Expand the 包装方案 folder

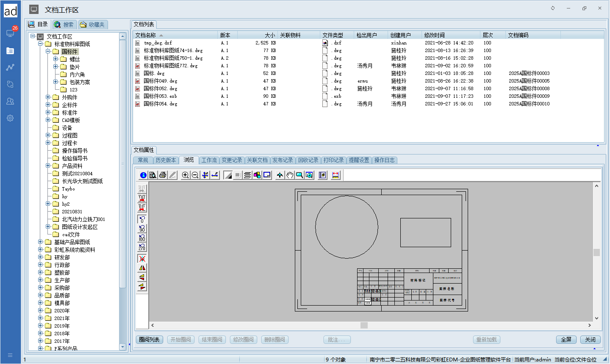click(x=55, y=82)
